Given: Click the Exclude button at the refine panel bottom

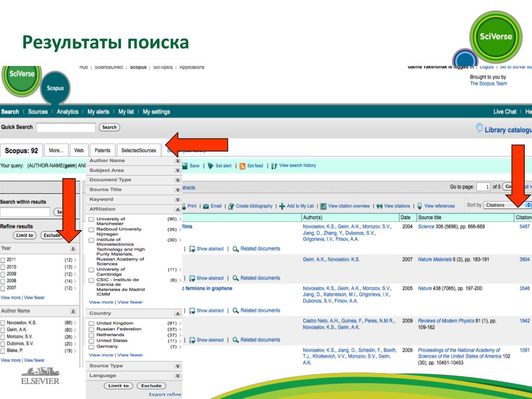Looking at the screenshot, I should [151, 386].
